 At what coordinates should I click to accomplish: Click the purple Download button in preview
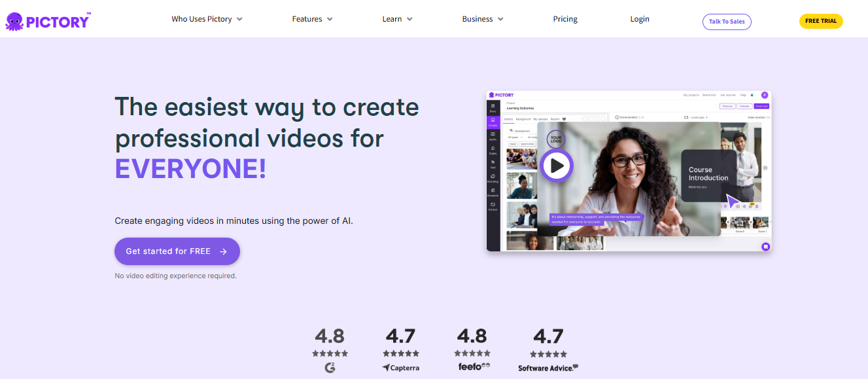(761, 106)
